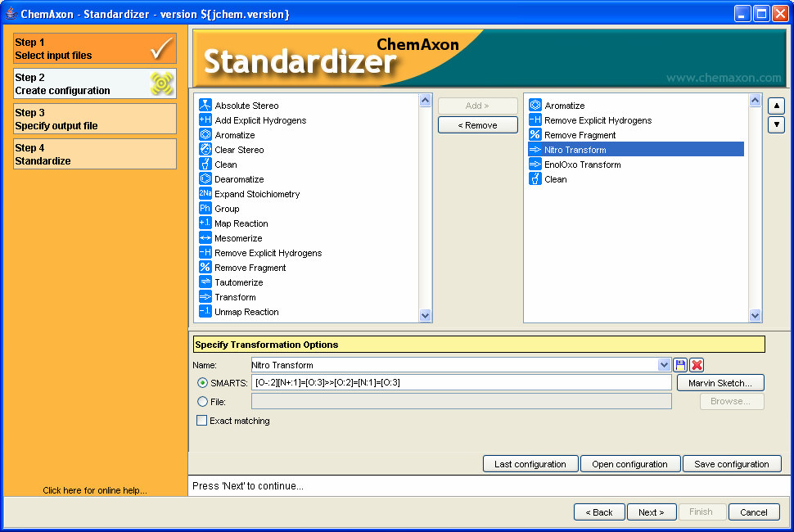Click the Add Explicit Hydrogens +H icon
Screen dimensions: 794x532
(205, 119)
